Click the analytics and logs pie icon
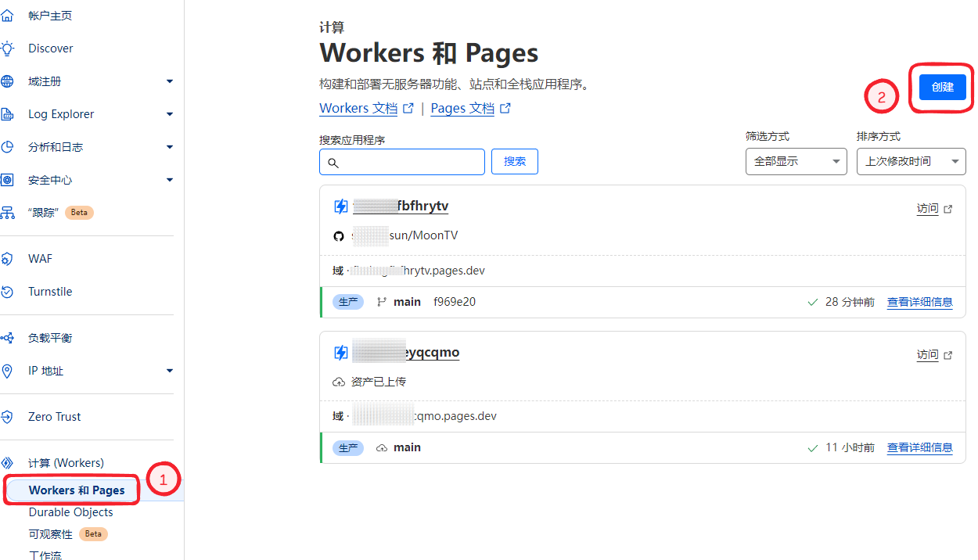 click(7, 147)
